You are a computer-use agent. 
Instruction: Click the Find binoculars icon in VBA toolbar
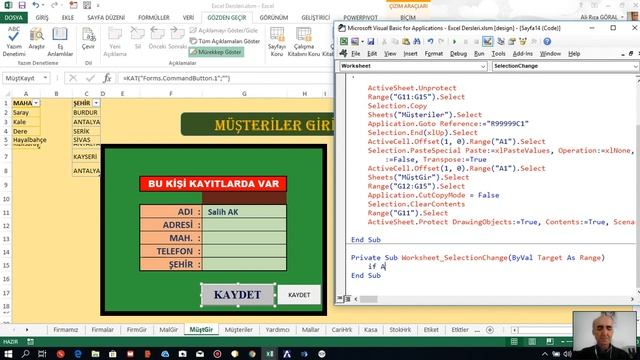(x=417, y=41)
